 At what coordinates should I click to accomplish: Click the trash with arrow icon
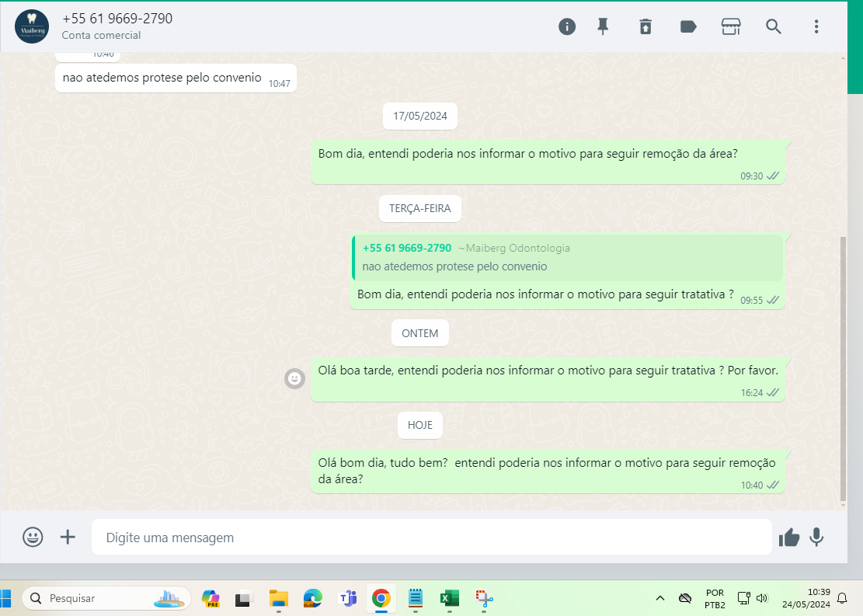point(646,26)
